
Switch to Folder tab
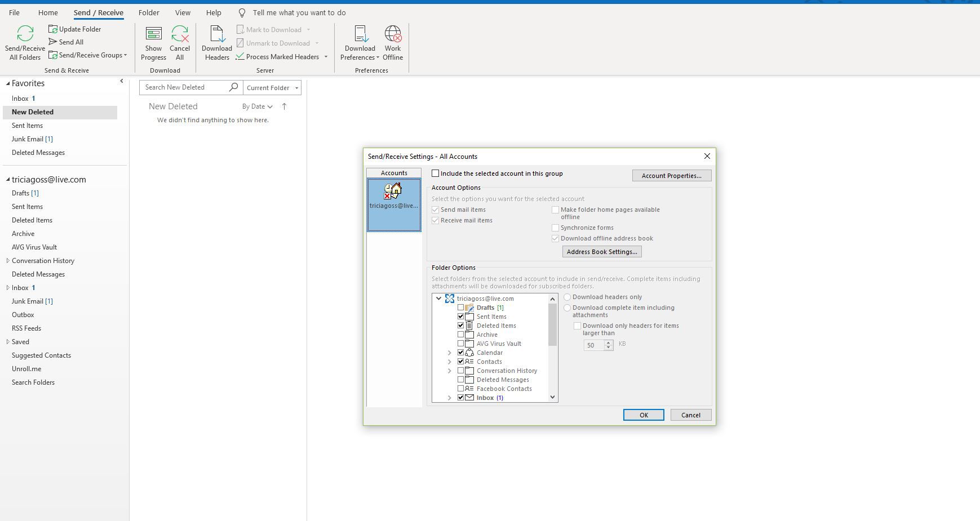[x=149, y=12]
